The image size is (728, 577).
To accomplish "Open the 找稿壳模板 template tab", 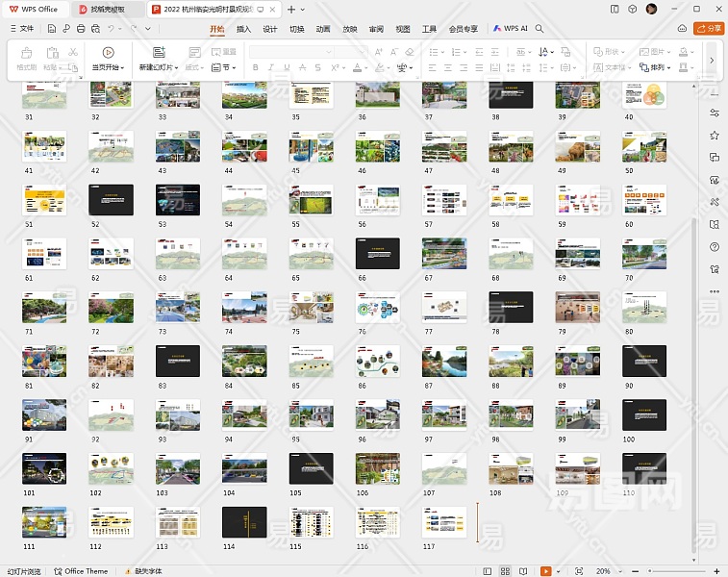I will point(108,9).
